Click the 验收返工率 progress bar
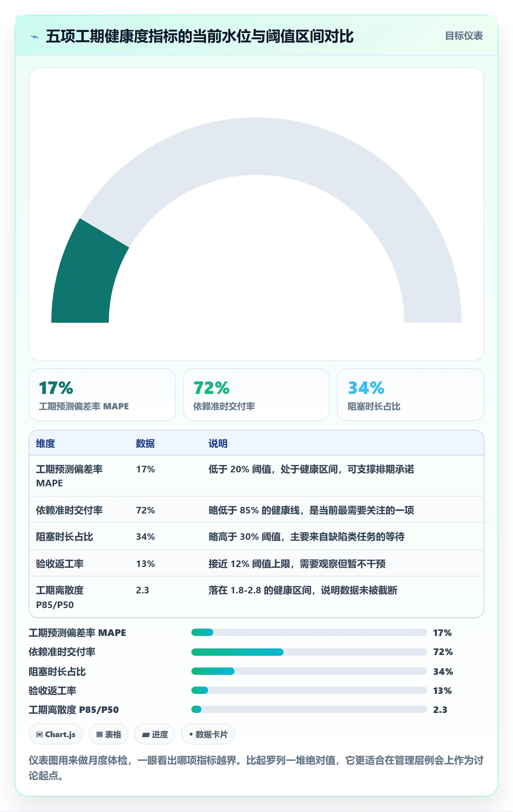Viewport: 513px width, 812px height. [x=309, y=690]
